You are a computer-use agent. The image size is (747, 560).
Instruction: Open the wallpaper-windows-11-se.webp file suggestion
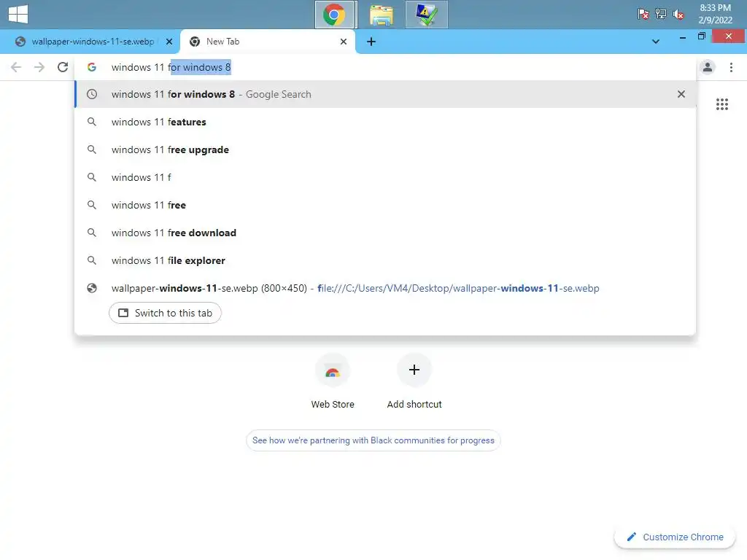[385, 288]
